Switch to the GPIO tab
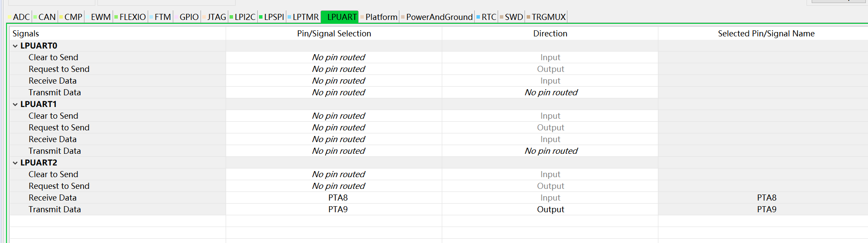Image resolution: width=868 pixels, height=243 pixels. [189, 17]
